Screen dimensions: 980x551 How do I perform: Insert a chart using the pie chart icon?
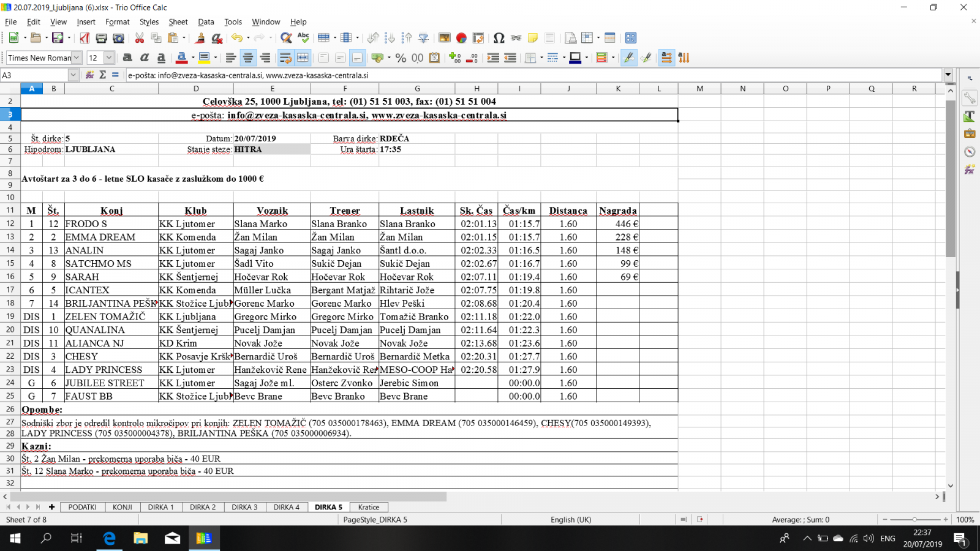tap(461, 38)
